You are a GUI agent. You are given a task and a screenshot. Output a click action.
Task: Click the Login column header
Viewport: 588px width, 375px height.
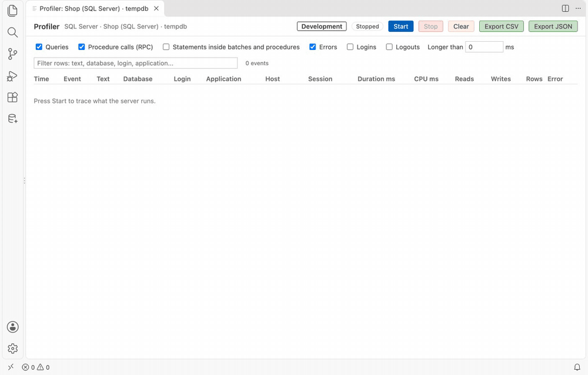coord(182,79)
